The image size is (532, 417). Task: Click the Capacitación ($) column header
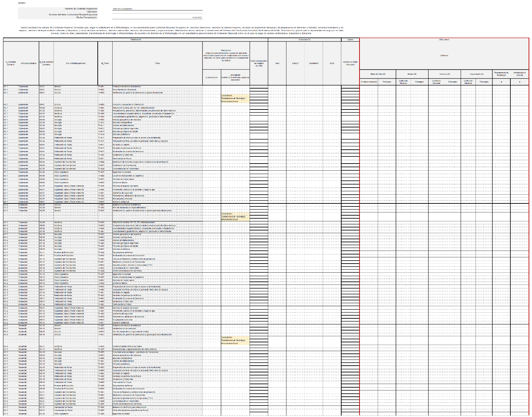click(477, 74)
